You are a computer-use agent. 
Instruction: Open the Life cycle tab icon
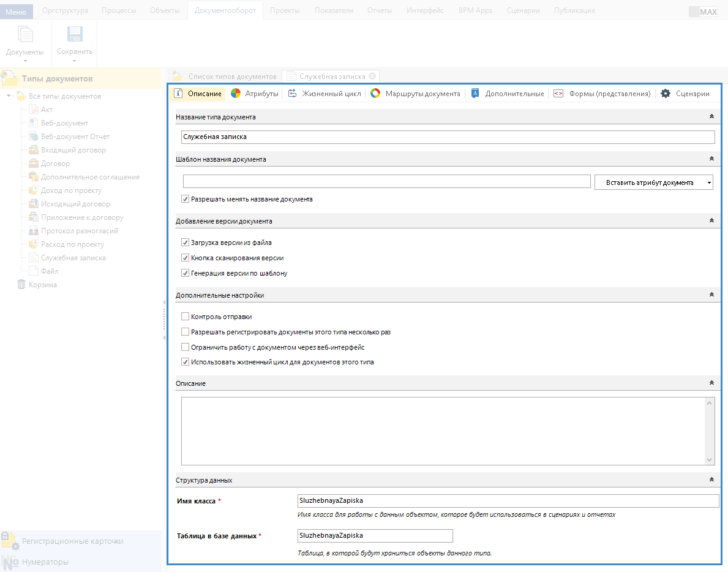click(293, 94)
